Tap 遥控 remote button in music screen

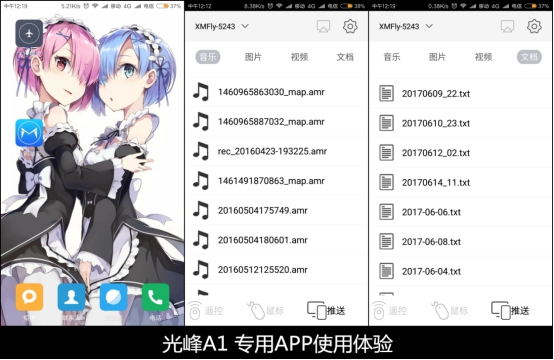[x=206, y=311]
